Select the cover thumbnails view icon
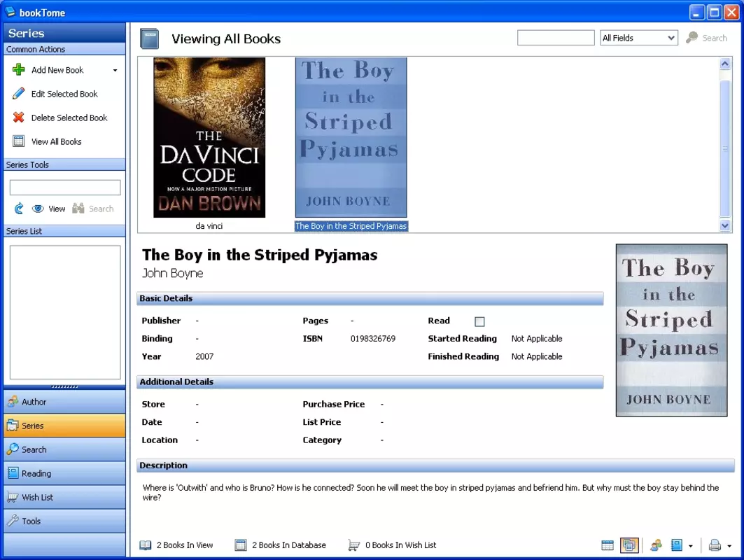 click(629, 545)
